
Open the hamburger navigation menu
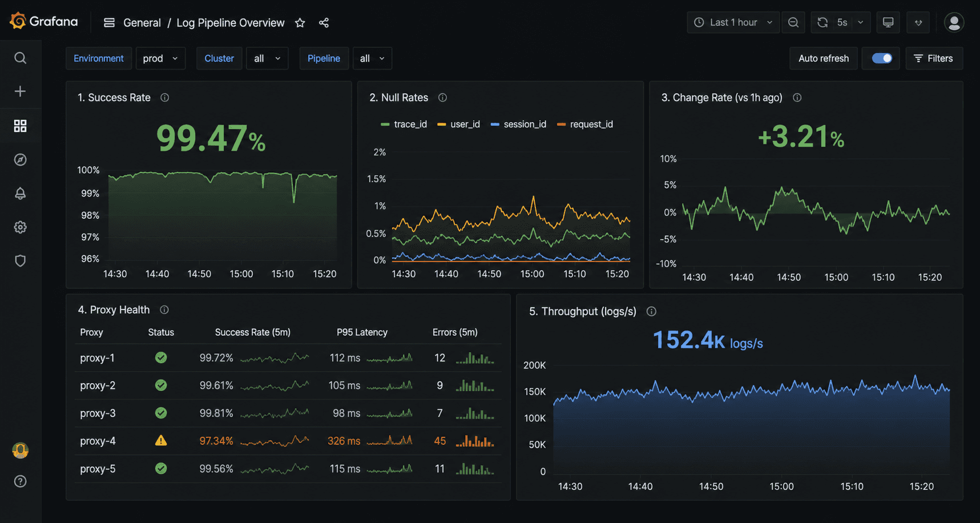(x=109, y=23)
